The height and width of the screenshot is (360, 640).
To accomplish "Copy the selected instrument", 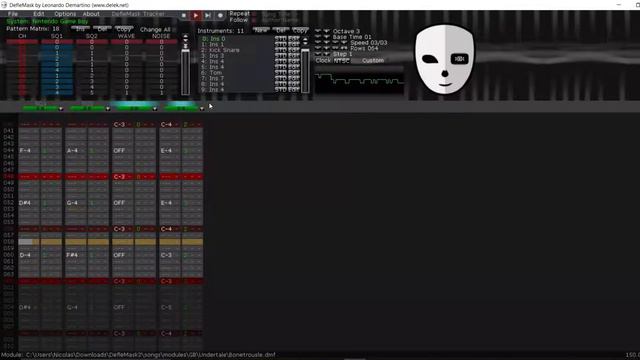I will (300, 30).
